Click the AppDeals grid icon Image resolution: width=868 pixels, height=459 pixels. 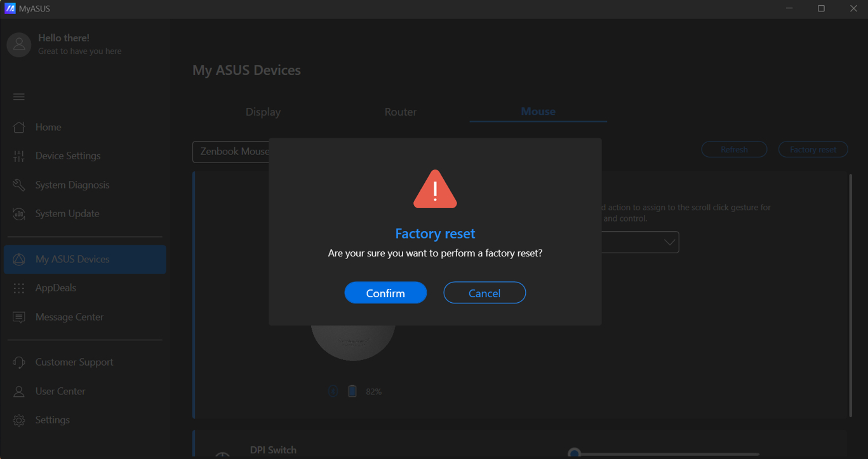click(19, 288)
